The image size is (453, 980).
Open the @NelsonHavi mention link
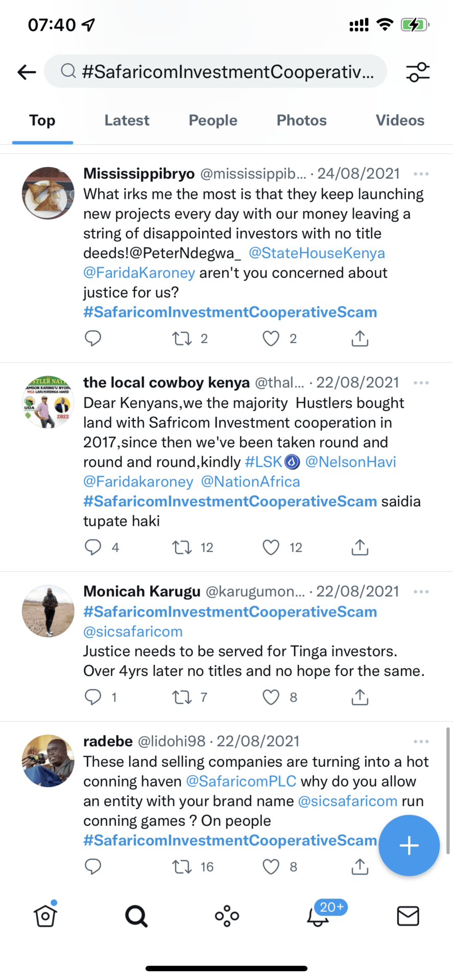350,462
